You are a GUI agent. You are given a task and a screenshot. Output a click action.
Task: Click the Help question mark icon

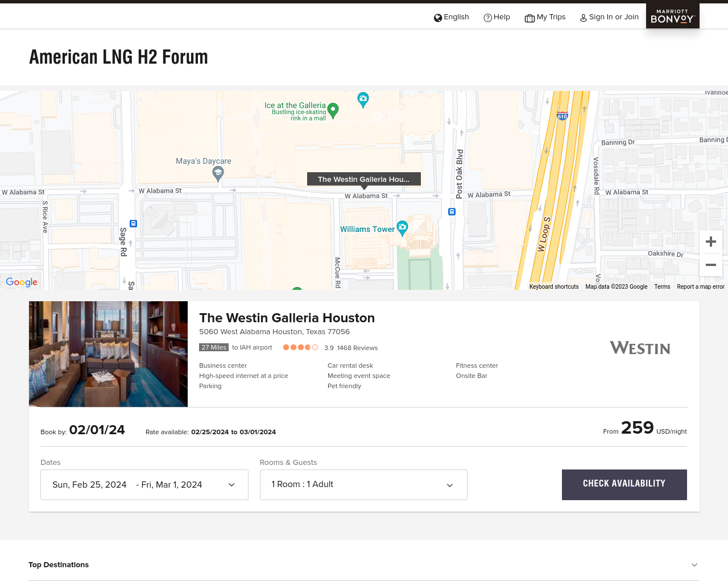point(487,18)
